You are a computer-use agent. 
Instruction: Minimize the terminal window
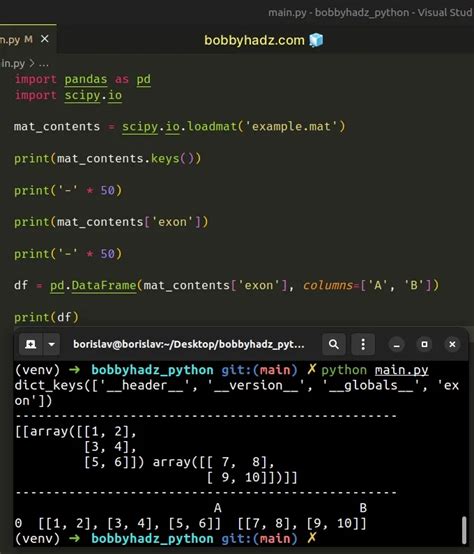click(x=397, y=344)
